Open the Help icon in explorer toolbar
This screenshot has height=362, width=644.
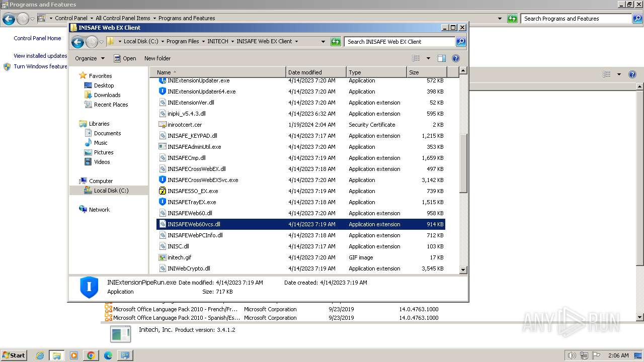click(456, 58)
